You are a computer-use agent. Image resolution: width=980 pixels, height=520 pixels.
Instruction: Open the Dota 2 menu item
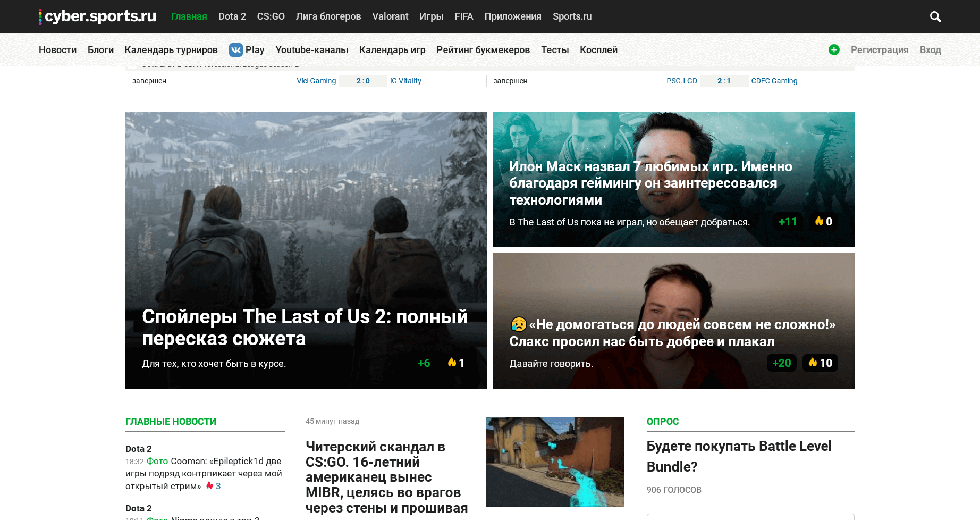point(232,16)
